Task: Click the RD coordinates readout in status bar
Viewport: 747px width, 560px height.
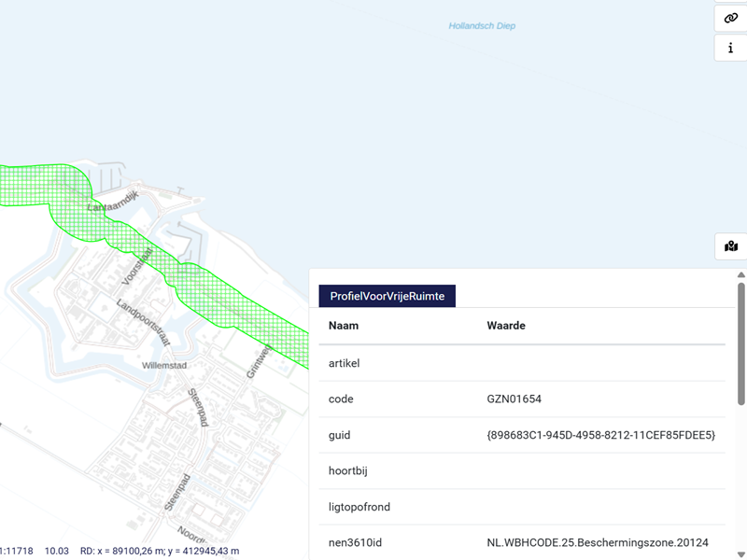Action: (x=160, y=552)
